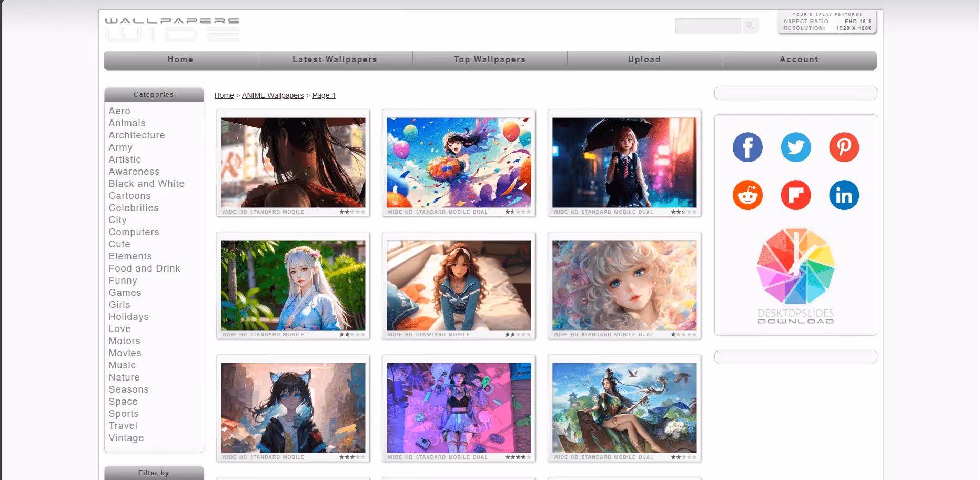Open the Black and White category
This screenshot has height=480, width=980.
[146, 184]
